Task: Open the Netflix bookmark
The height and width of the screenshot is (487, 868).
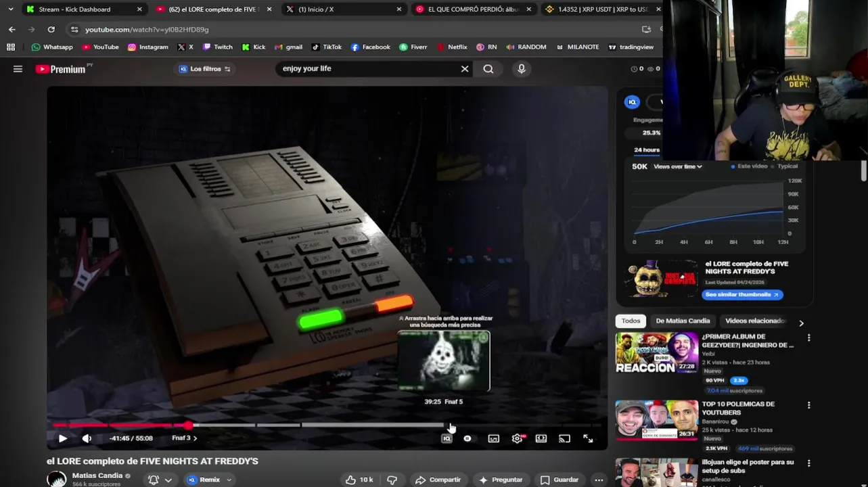Action: 452,47
